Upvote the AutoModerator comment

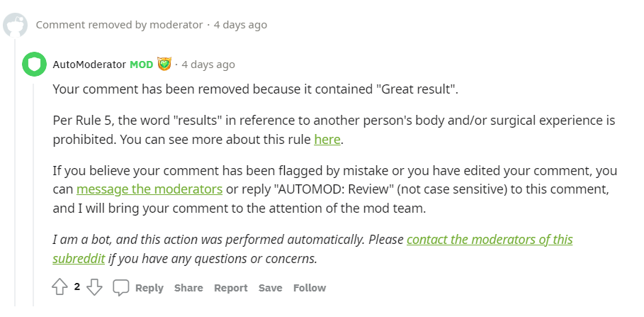[x=60, y=287]
